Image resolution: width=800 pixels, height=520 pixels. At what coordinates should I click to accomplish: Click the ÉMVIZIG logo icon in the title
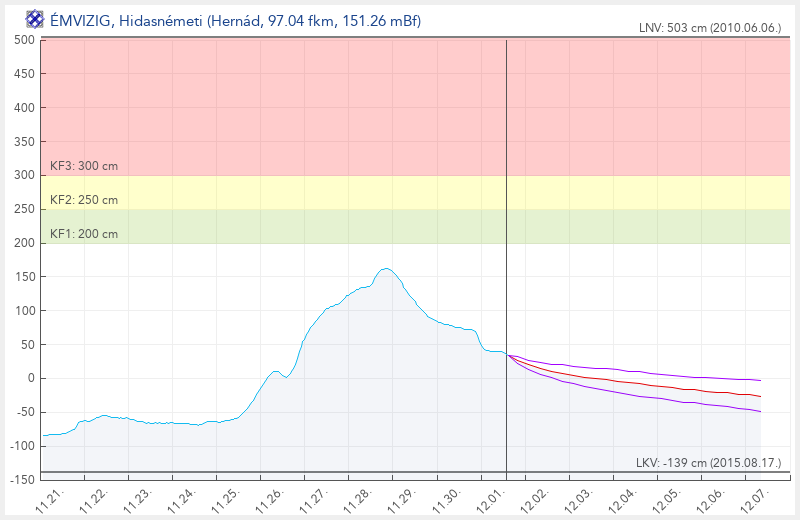(35, 18)
